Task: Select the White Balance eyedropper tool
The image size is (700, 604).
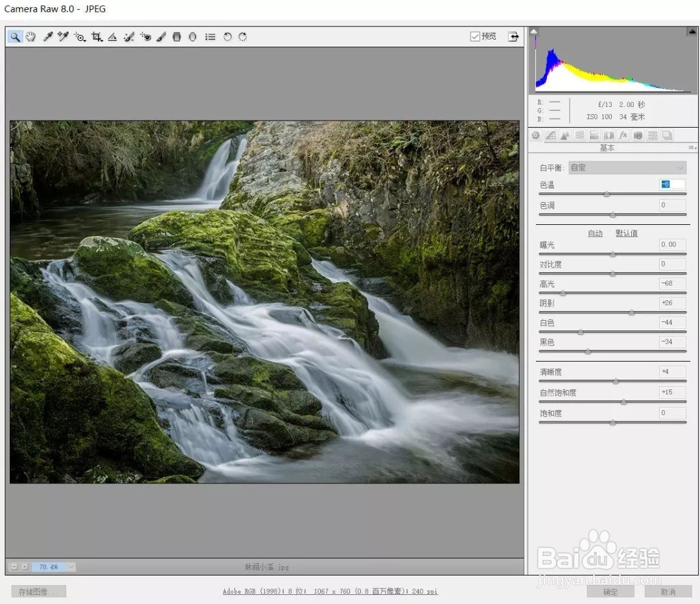Action: pyautogui.click(x=47, y=36)
